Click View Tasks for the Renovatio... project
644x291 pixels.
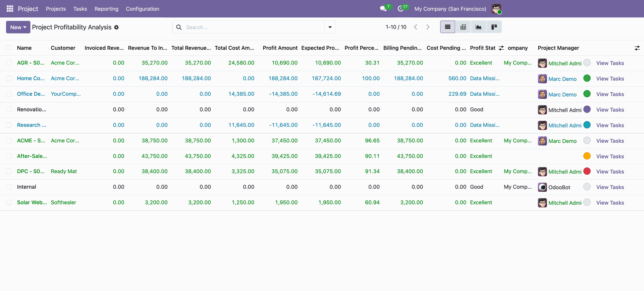pos(610,110)
